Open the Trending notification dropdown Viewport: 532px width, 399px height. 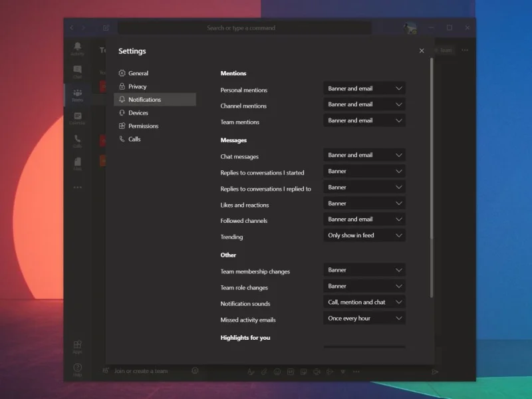click(x=364, y=235)
